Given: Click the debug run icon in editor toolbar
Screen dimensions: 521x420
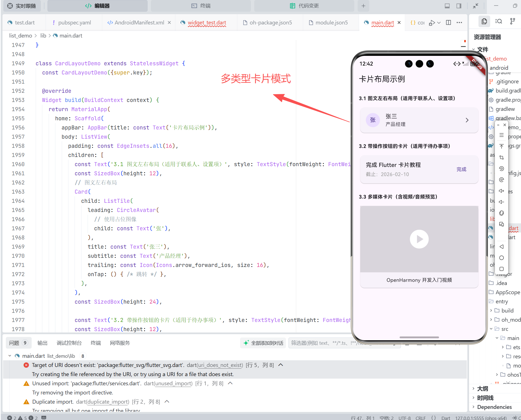Looking at the screenshot, I should (x=432, y=23).
